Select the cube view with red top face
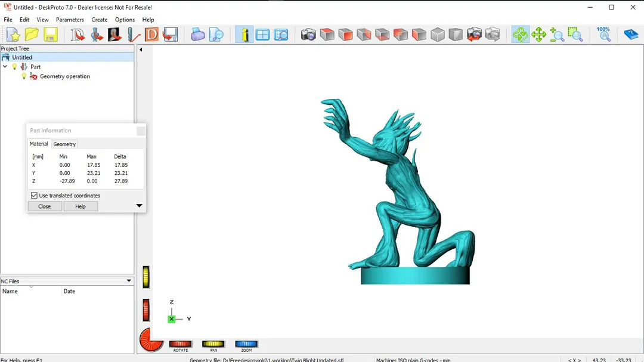The height and width of the screenshot is (362, 644). (x=327, y=35)
